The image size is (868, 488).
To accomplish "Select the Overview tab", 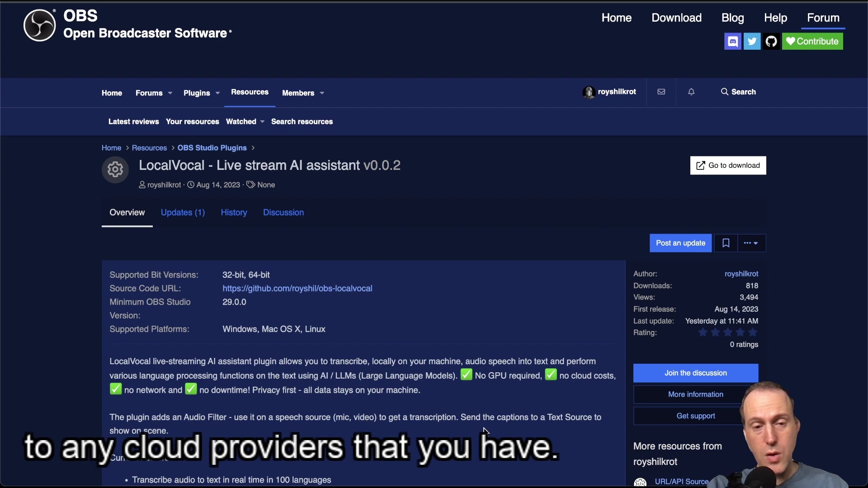I will pyautogui.click(x=127, y=212).
